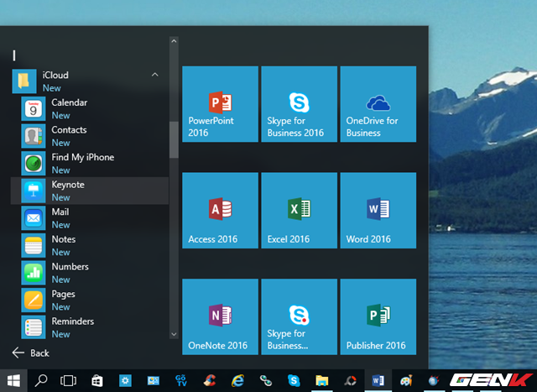Open the PowerPoint 2016 tile
This screenshot has width=537, height=392.
pyautogui.click(x=220, y=104)
